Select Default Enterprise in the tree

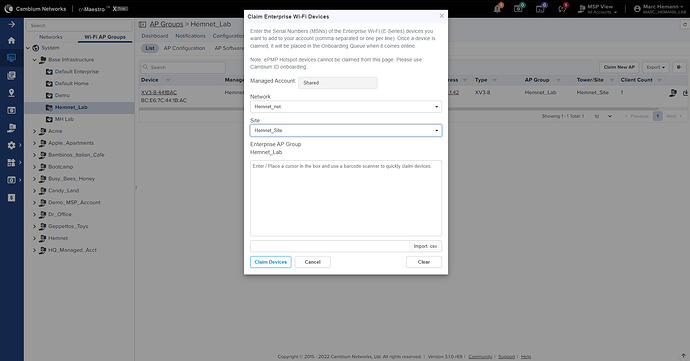(x=77, y=72)
